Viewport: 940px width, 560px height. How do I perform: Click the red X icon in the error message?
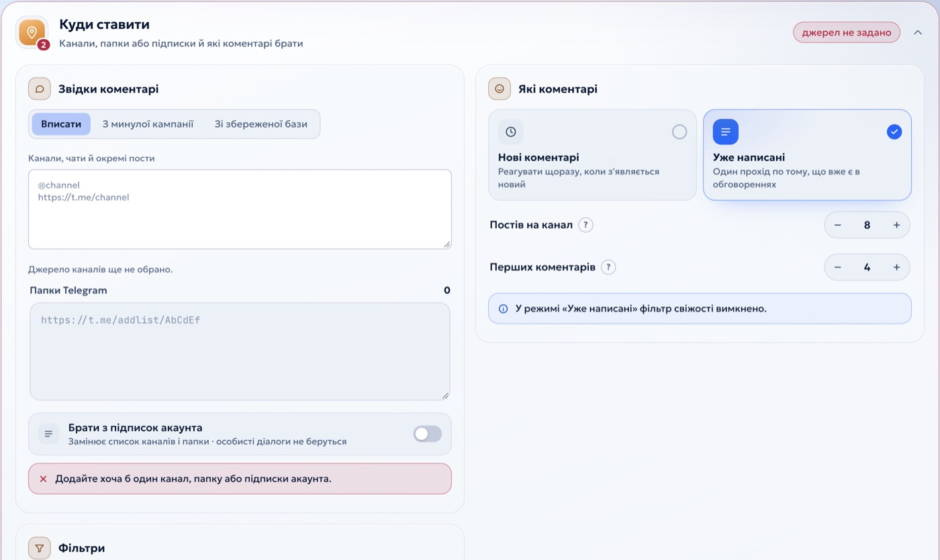click(x=43, y=479)
